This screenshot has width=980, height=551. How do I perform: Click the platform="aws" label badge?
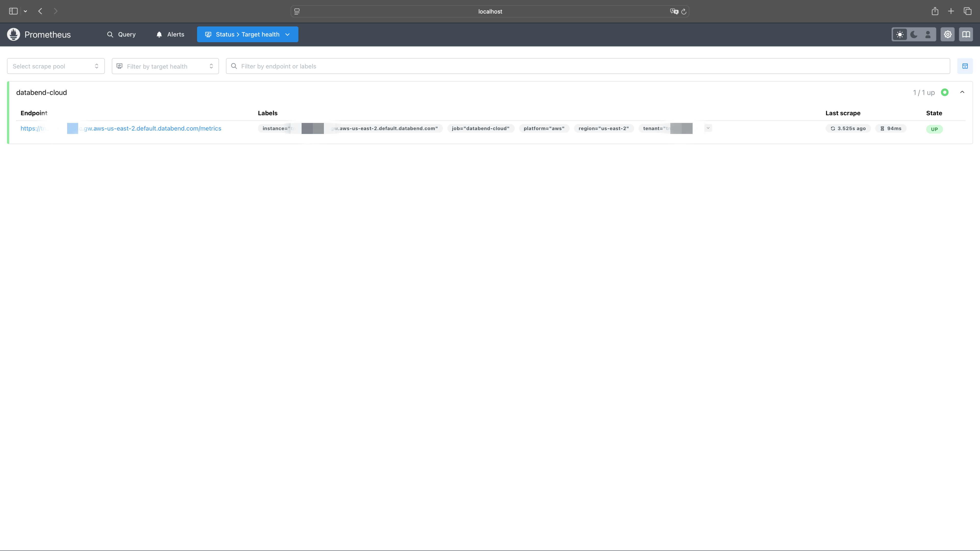click(544, 129)
